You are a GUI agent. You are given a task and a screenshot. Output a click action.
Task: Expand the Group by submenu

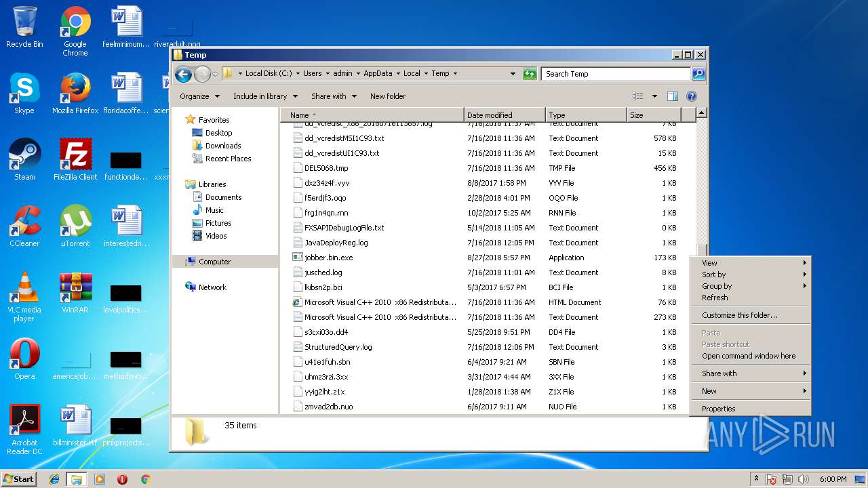click(750, 286)
